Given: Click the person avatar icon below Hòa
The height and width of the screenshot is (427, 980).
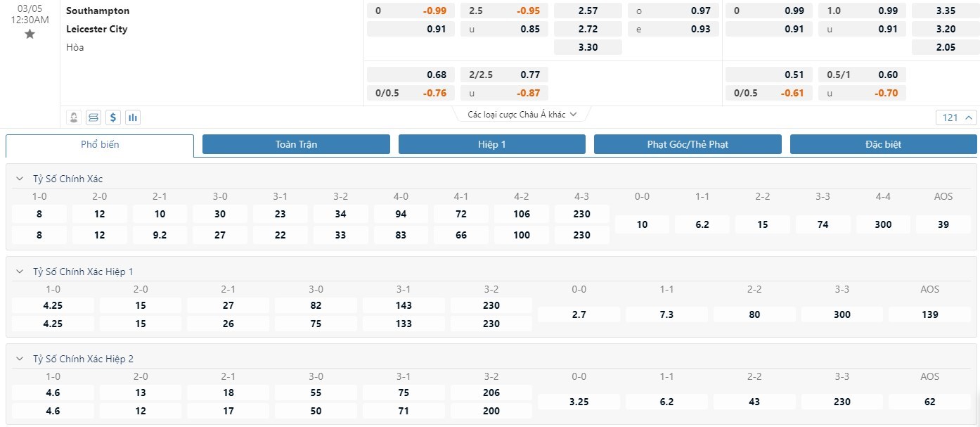Looking at the screenshot, I should pyautogui.click(x=74, y=117).
